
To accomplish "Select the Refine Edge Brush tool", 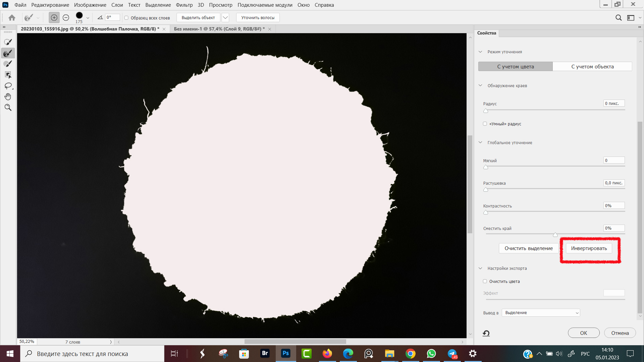I will 8,53.
